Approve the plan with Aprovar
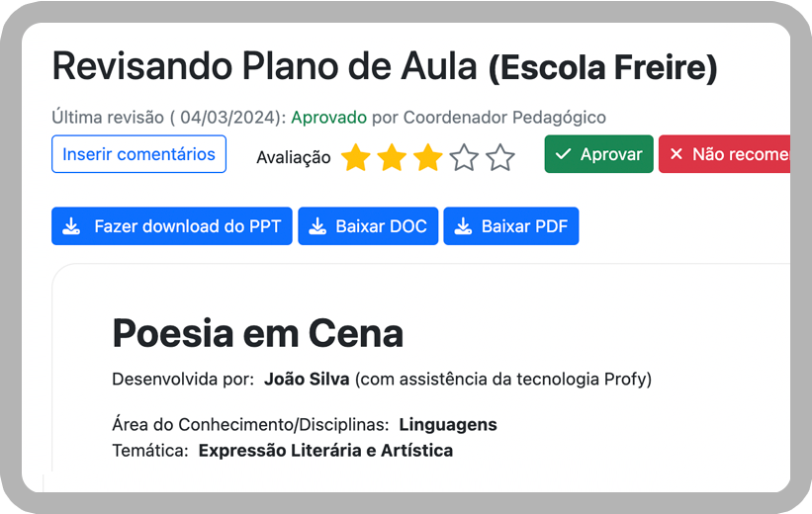This screenshot has width=812, height=514. [598, 154]
